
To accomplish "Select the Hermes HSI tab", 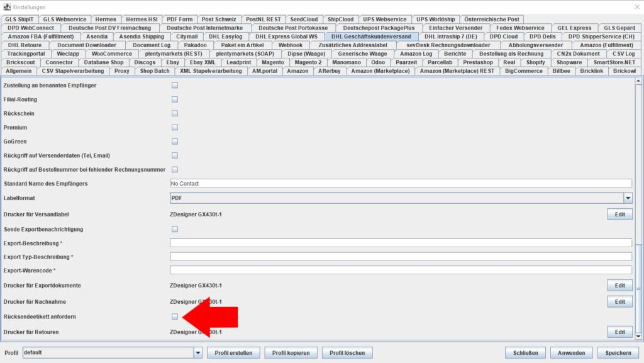I will pos(142,20).
